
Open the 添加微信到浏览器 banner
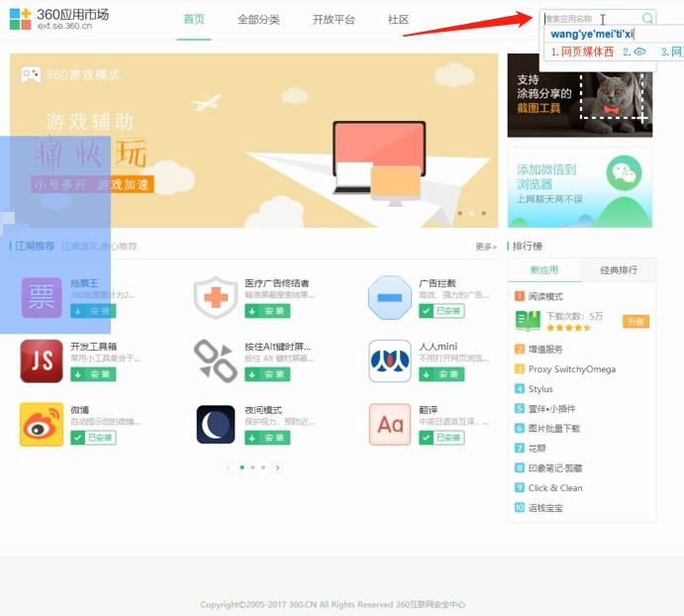point(580,188)
